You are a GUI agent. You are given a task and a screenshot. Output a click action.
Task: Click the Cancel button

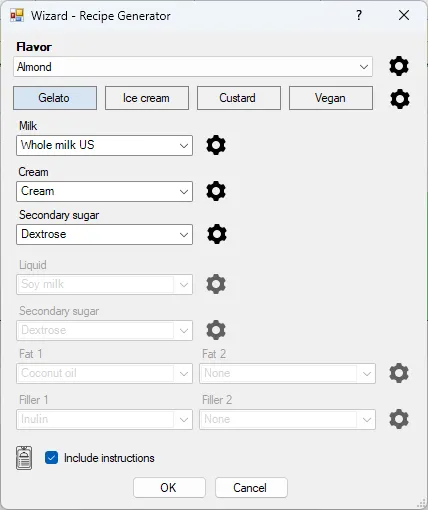point(251,488)
